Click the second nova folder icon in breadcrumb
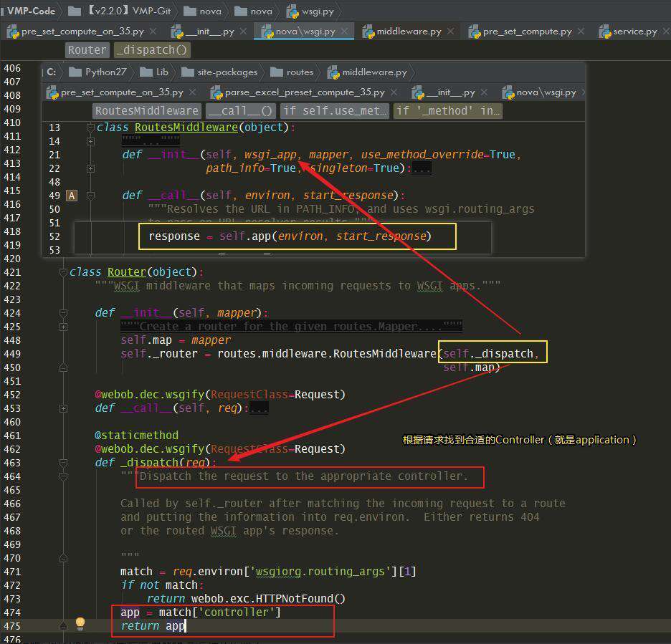 [241, 11]
